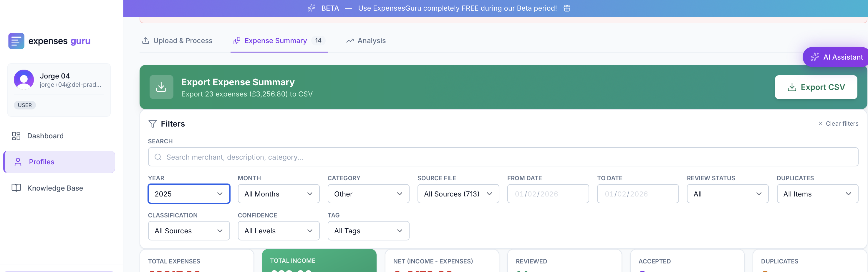This screenshot has height=272, width=868.
Task: Expand the Category dropdown set to Other
Action: pos(368,194)
